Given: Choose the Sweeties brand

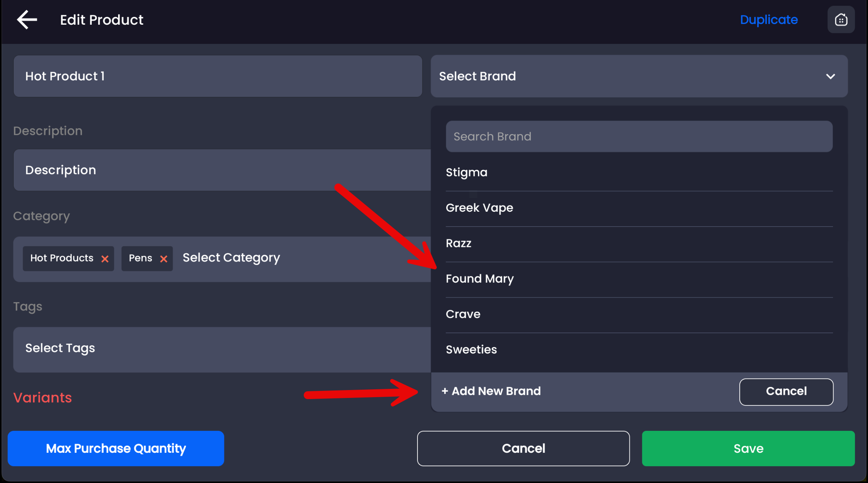Looking at the screenshot, I should pyautogui.click(x=471, y=349).
